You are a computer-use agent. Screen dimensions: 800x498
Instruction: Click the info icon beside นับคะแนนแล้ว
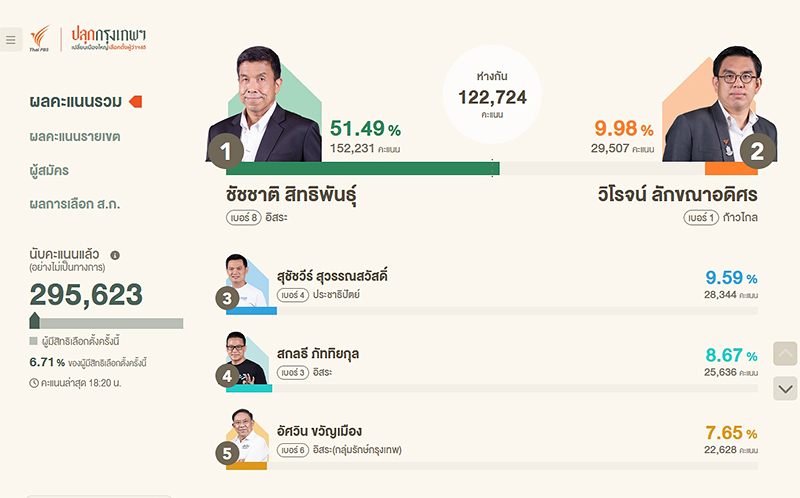click(x=115, y=255)
